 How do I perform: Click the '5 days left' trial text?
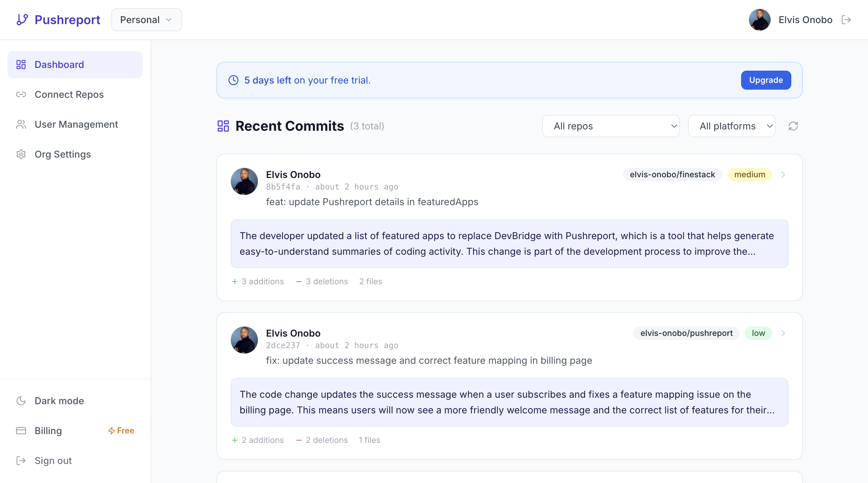pos(267,80)
